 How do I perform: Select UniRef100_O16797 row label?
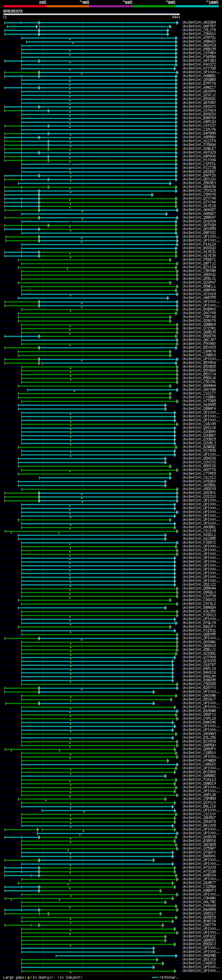pyautogui.click(x=199, y=665)
